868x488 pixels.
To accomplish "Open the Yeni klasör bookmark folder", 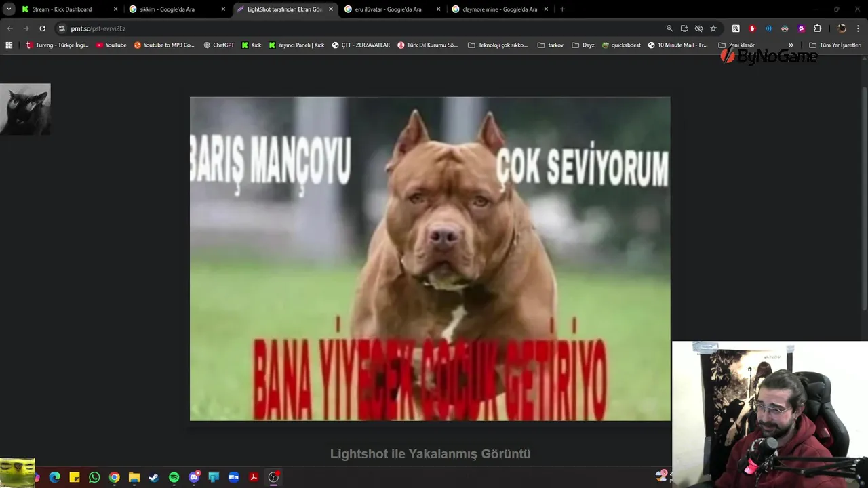I will (x=736, y=45).
